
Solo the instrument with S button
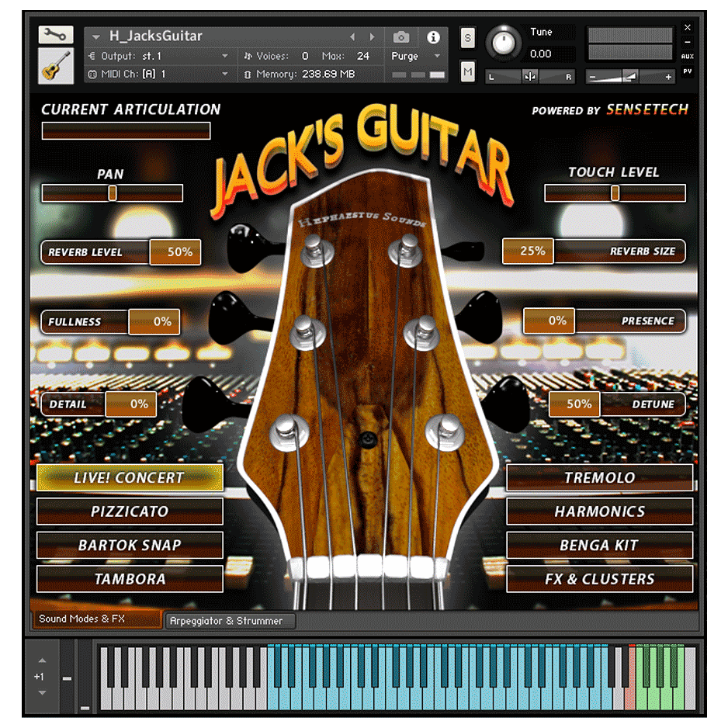point(467,37)
